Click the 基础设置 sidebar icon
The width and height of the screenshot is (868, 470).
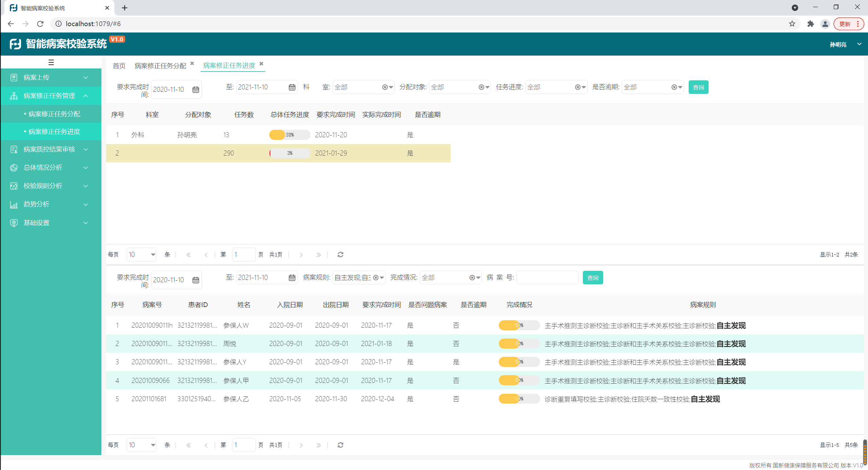tap(14, 223)
